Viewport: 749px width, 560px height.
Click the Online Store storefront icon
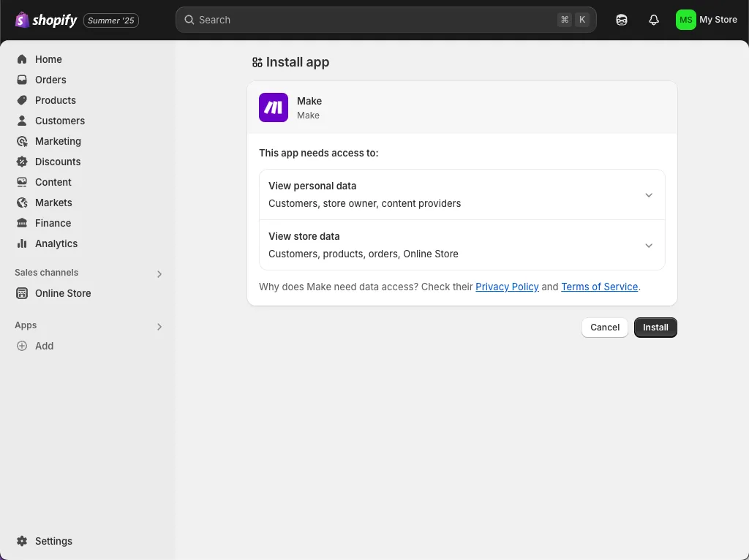pos(22,293)
